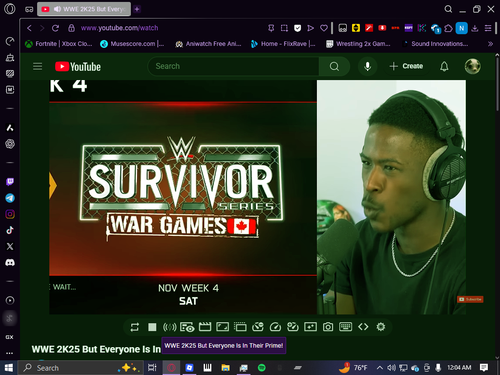This screenshot has height=375, width=500.
Task: Toggle the fit-to-window screen icon
Action: pyautogui.click(x=222, y=327)
